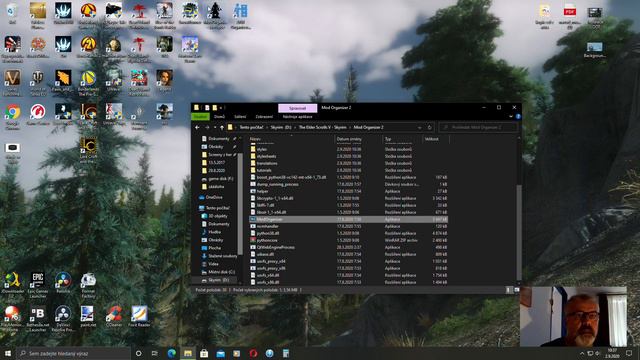This screenshot has height=360, width=640.
Task: Launch the Wargaming Game Center shortcut
Action: click(38, 113)
